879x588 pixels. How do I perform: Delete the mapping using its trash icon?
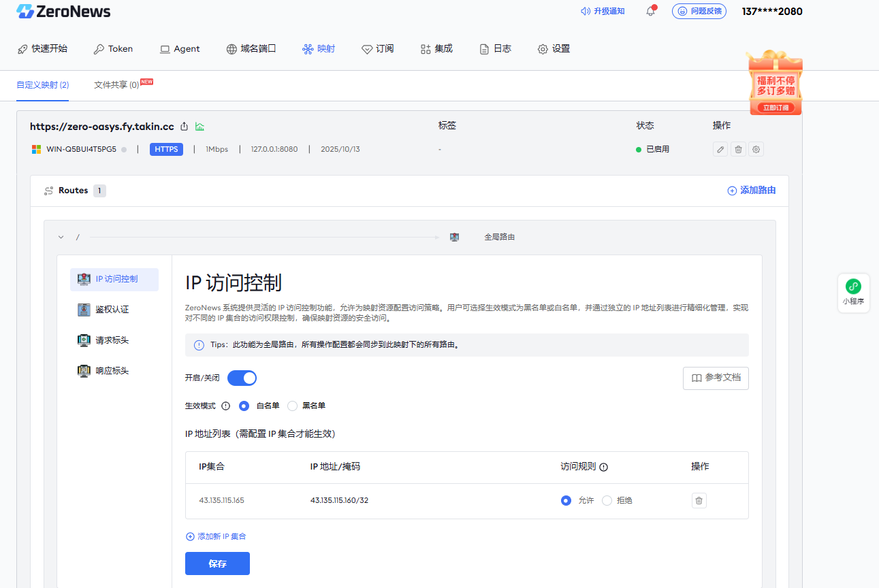[x=738, y=149]
